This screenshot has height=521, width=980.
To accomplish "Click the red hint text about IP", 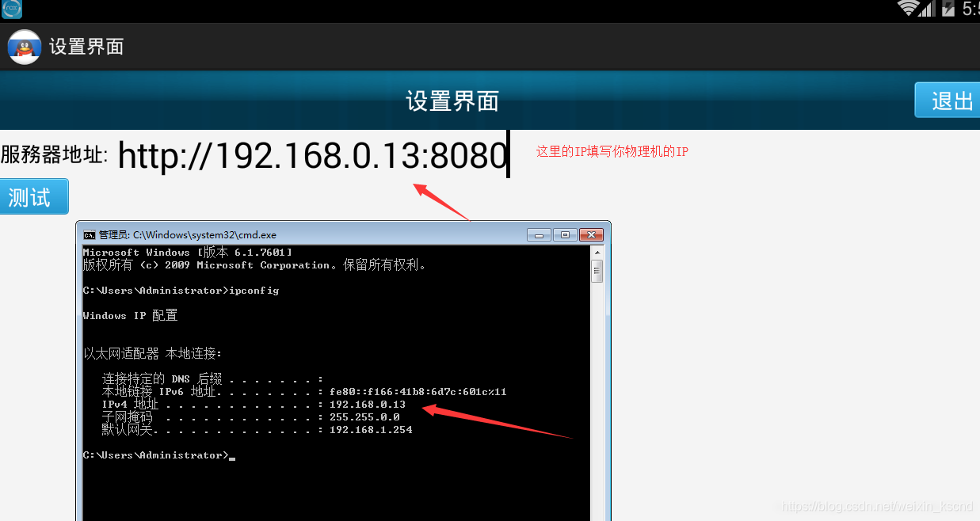I will (x=612, y=151).
